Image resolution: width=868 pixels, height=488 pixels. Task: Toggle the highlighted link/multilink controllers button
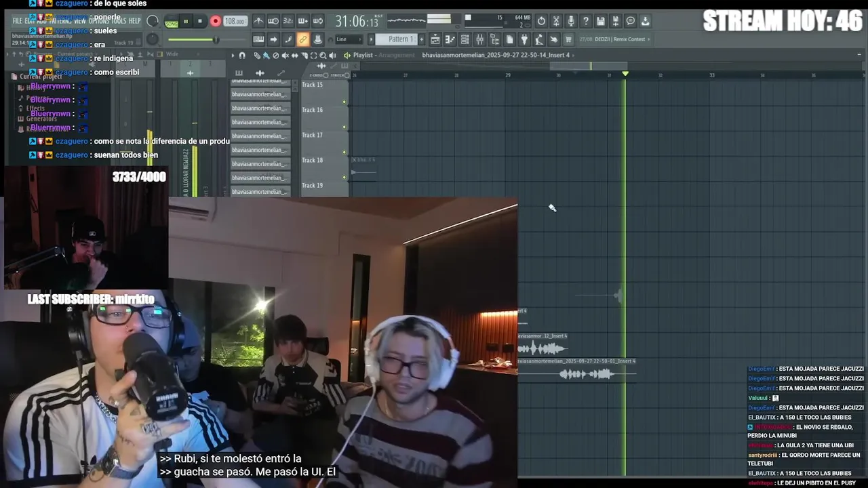point(303,39)
